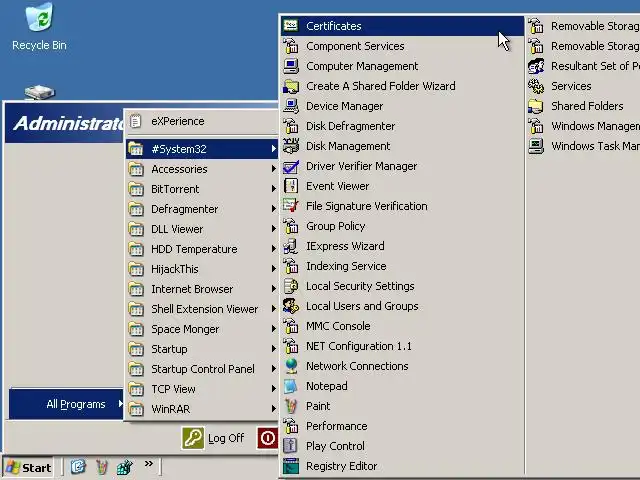Click the first Removable Storage entry

[584, 26]
